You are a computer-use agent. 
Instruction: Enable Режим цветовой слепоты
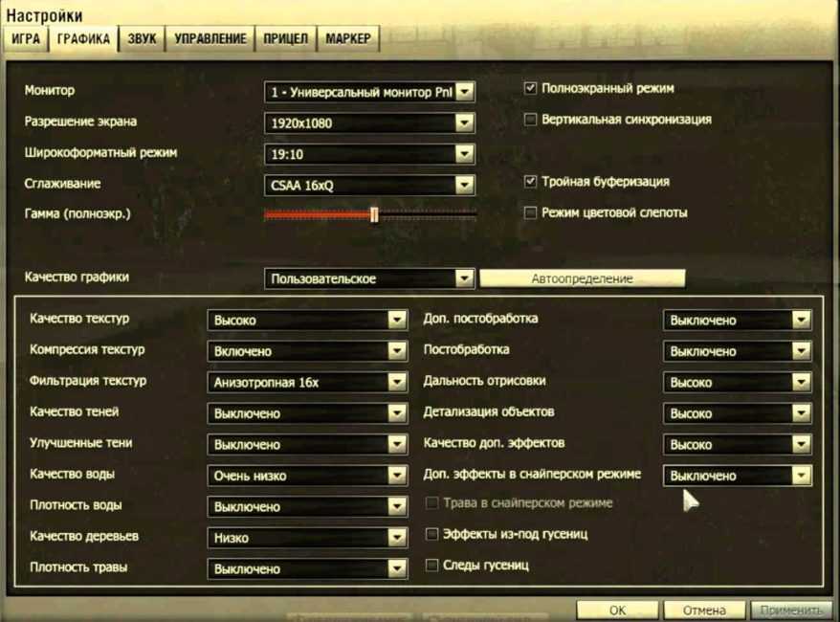point(531,212)
